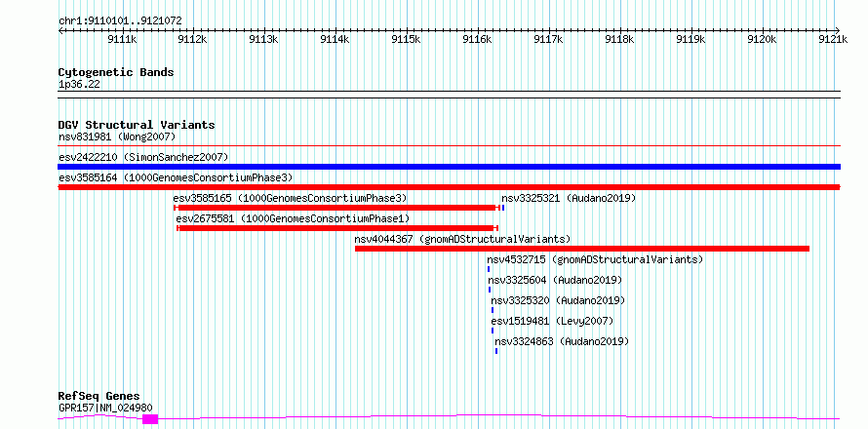Click the 9119k ruler tick label
Screen dimensions: 868x429
coord(691,39)
